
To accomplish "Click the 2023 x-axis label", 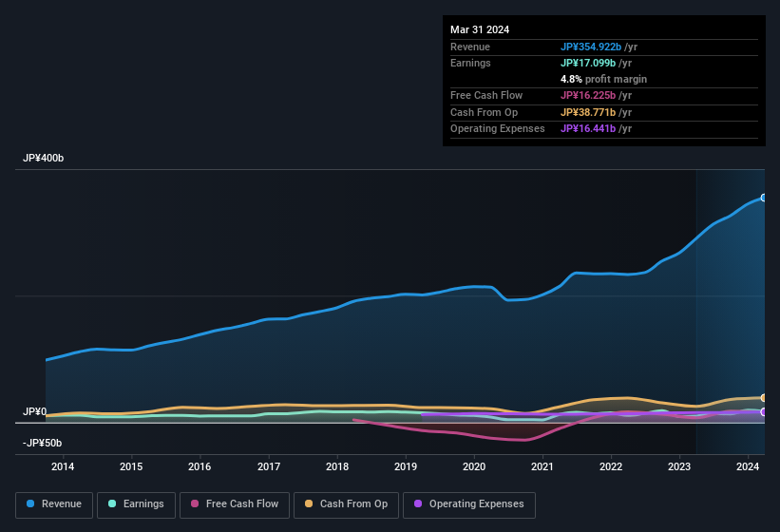I will pos(679,466).
